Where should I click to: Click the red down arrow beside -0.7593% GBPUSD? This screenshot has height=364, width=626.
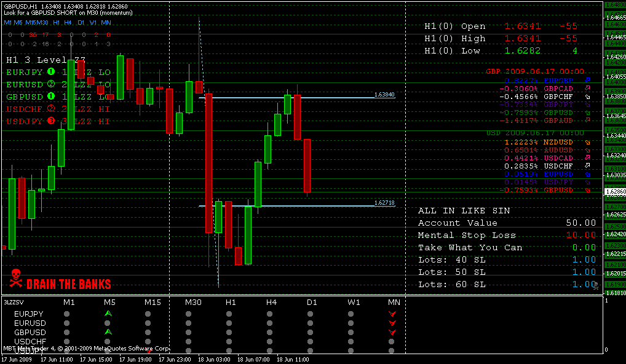coord(587,190)
